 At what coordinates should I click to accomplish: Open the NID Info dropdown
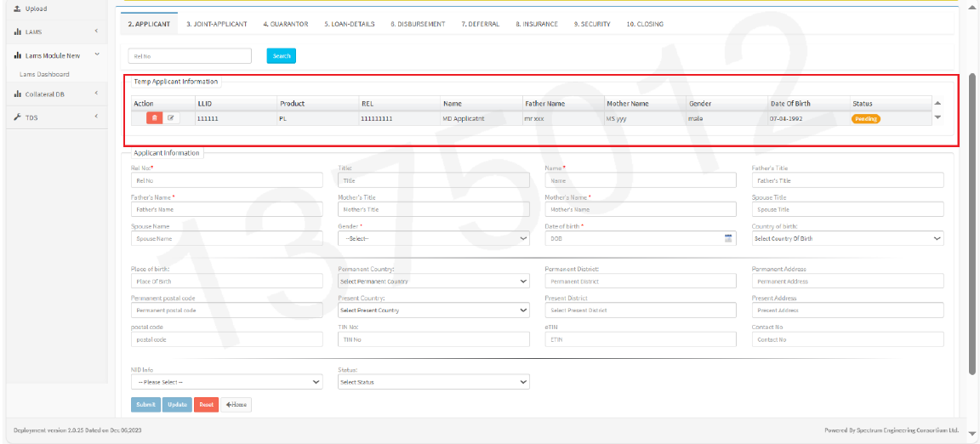226,383
